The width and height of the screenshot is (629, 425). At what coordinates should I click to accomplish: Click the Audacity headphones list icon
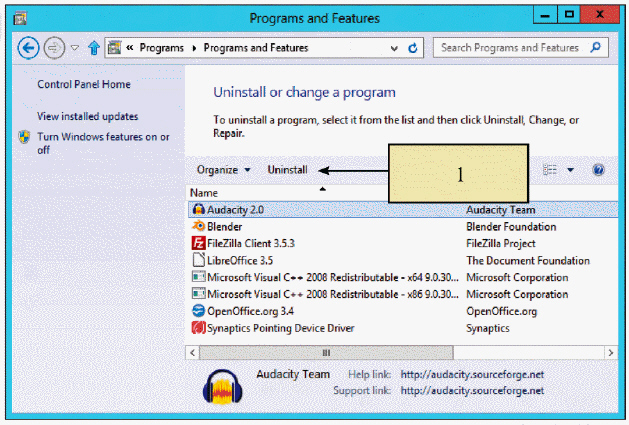(199, 209)
